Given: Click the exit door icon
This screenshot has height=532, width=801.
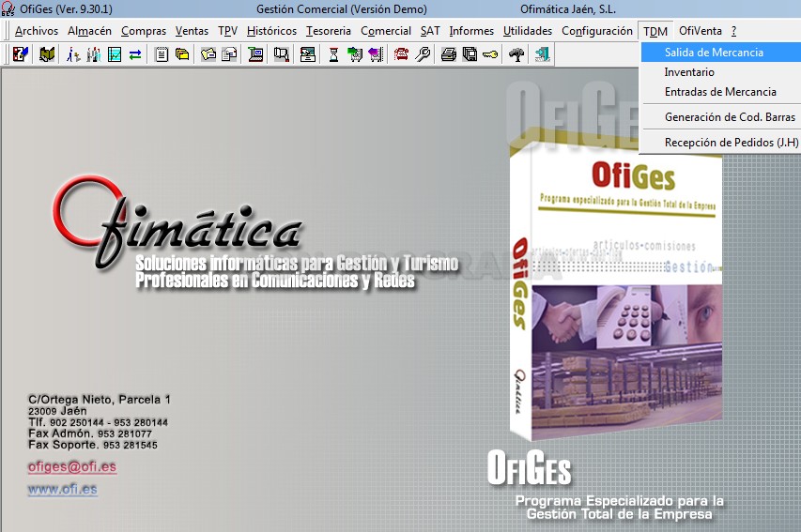Looking at the screenshot, I should click(542, 54).
